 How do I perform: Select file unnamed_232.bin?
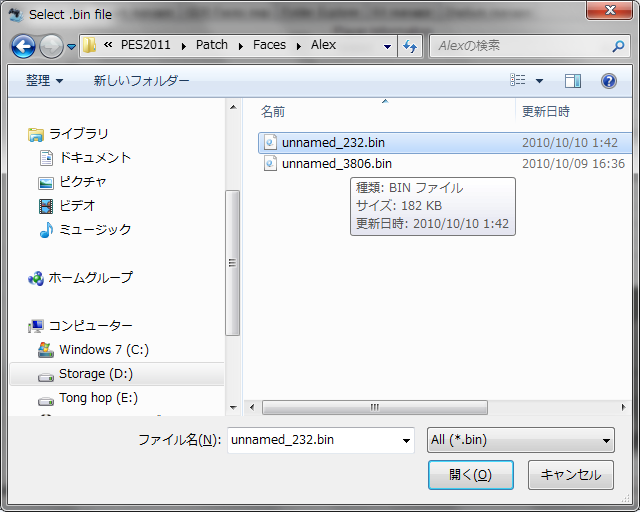[445, 142]
